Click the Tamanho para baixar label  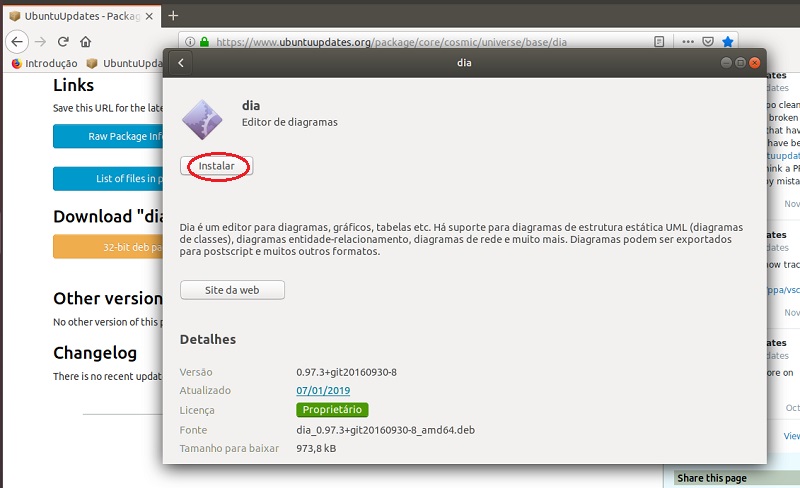click(229, 448)
